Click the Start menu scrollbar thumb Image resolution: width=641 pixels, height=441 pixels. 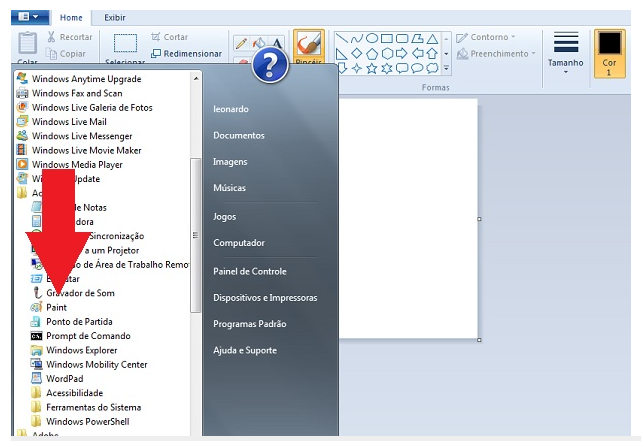(x=195, y=235)
